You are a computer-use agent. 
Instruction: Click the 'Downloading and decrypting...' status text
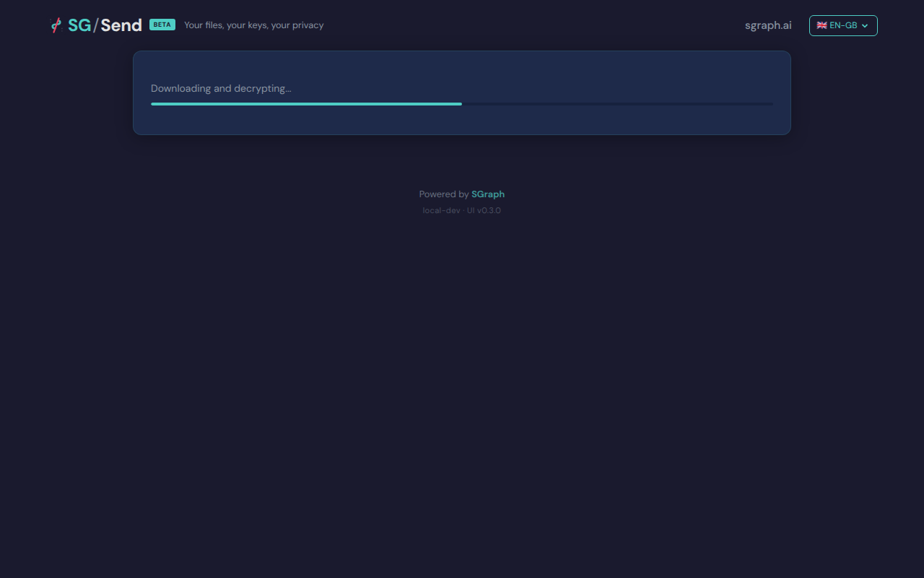pos(221,89)
